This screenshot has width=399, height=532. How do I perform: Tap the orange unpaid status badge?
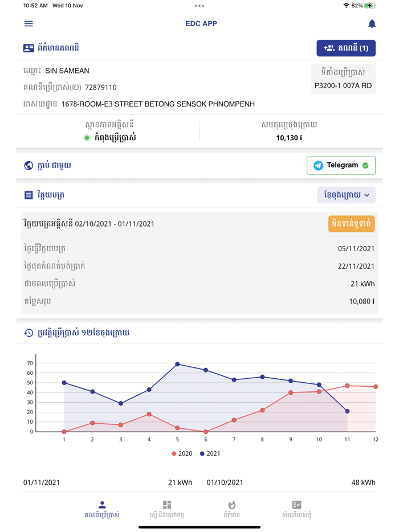pos(351,224)
